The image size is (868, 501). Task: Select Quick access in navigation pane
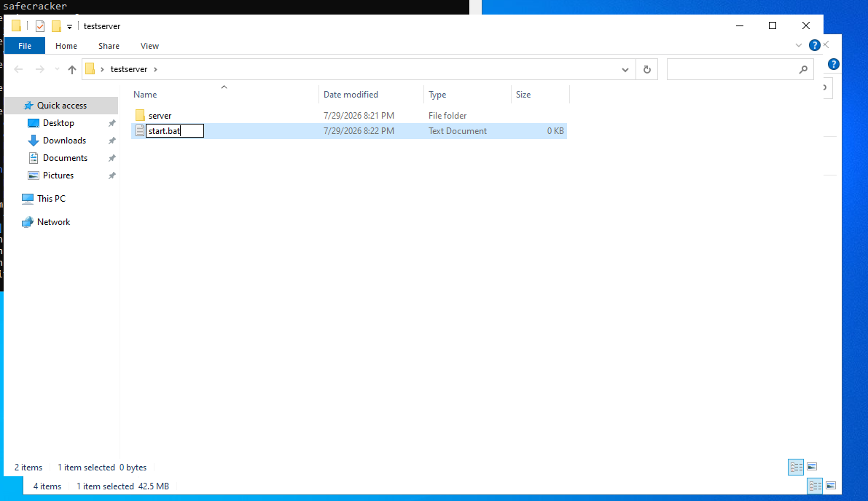[x=61, y=105]
